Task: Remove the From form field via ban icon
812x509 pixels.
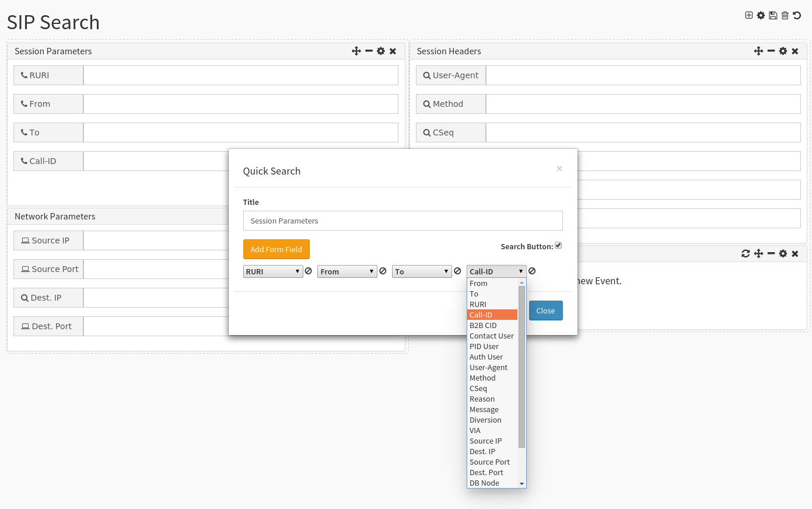Action: (x=383, y=271)
